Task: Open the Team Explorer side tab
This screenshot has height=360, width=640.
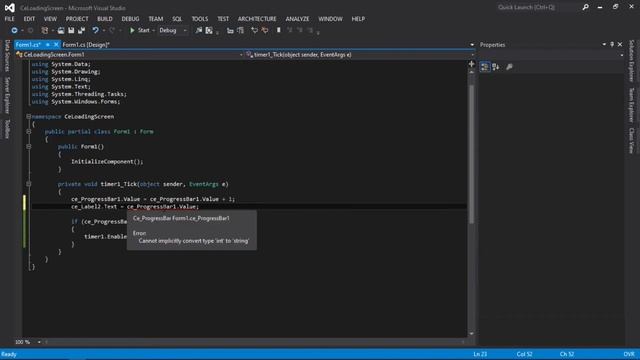Action: pyautogui.click(x=631, y=104)
